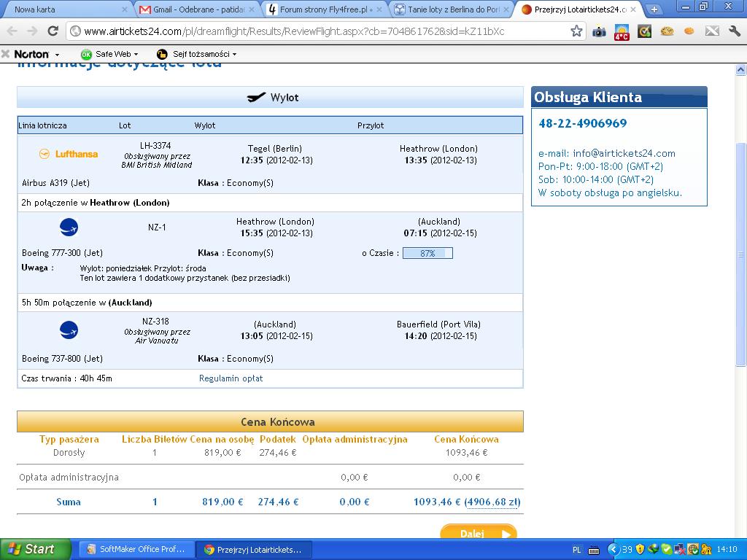Switch to SoftMaker Office taskbar window

click(136, 550)
